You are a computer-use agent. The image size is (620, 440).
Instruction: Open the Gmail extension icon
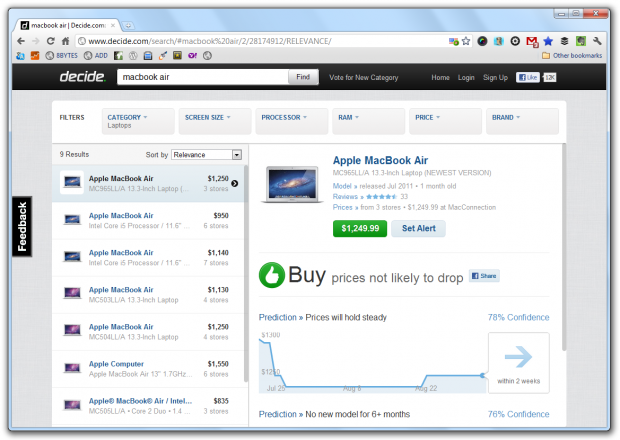(x=532, y=41)
